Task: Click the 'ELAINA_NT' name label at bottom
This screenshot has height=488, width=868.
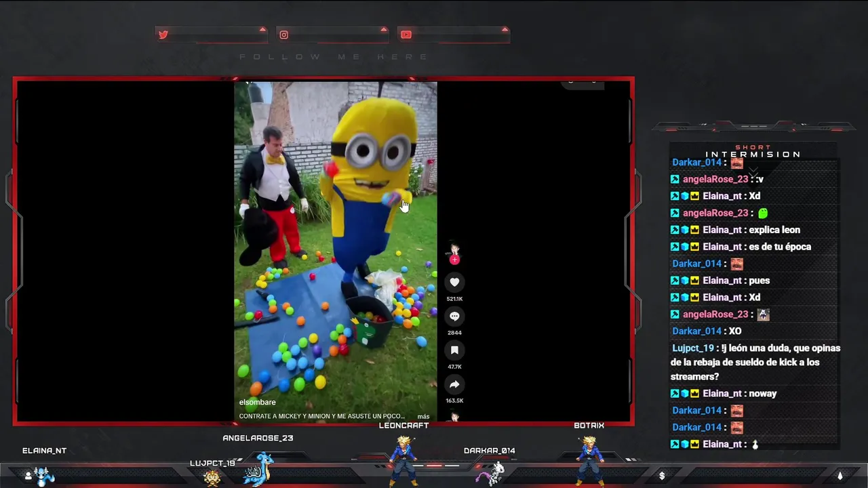Action: tap(44, 451)
